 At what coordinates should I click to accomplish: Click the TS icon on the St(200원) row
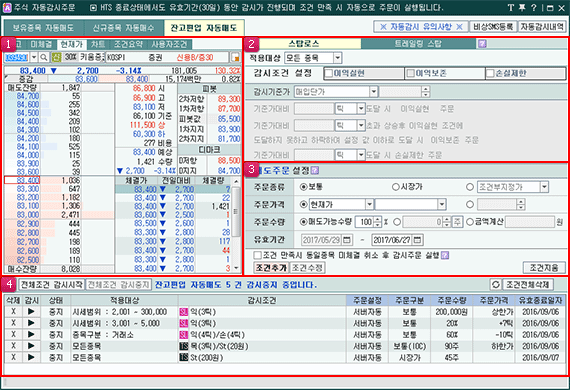pyautogui.click(x=184, y=358)
